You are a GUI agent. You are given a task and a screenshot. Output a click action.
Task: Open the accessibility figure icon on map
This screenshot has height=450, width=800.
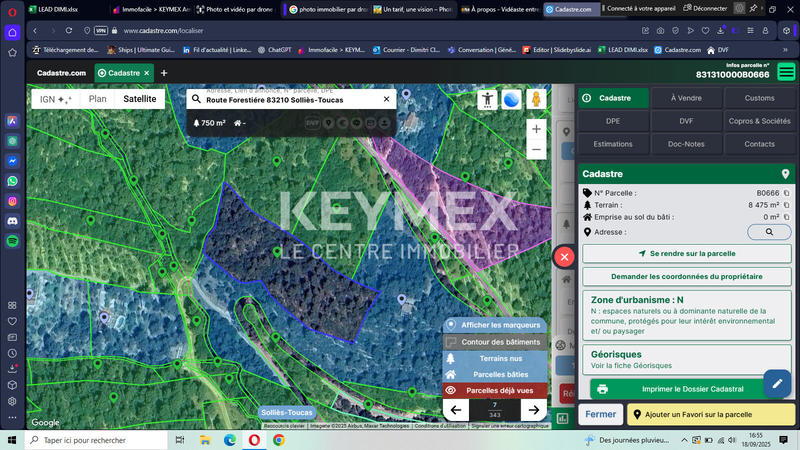tap(487, 100)
